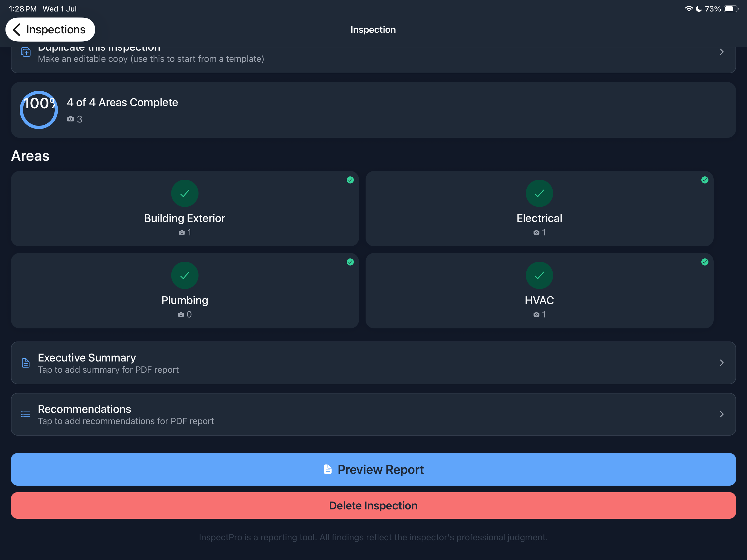Open the Duplicate this inspection chevron
This screenshot has height=560, width=747.
pyautogui.click(x=721, y=52)
